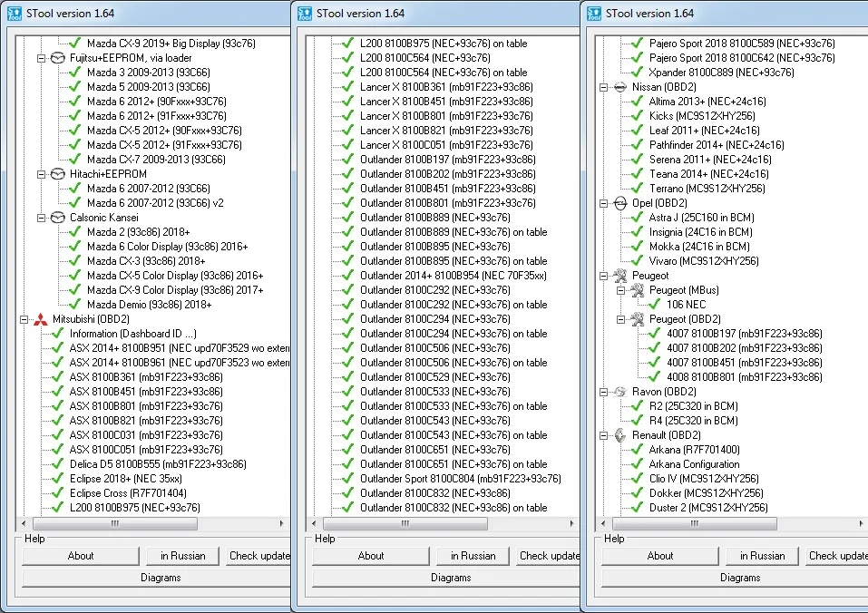Collapse the Mitsubishi (OBD2) branch
The height and width of the screenshot is (613, 868).
point(24,319)
